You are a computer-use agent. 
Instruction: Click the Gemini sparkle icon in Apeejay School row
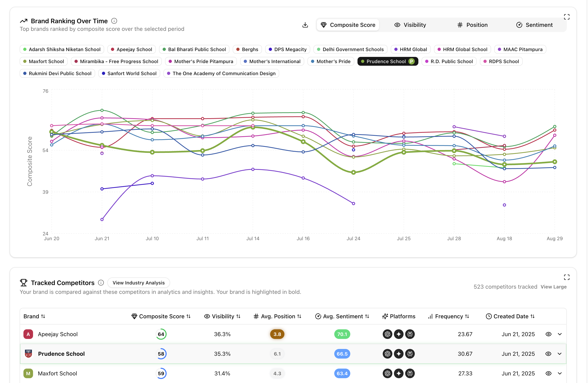click(399, 334)
